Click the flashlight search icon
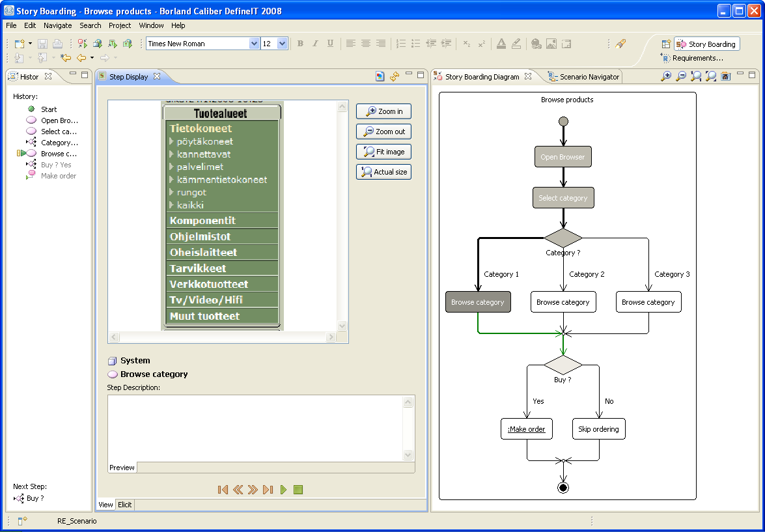The image size is (765, 532). tap(620, 44)
